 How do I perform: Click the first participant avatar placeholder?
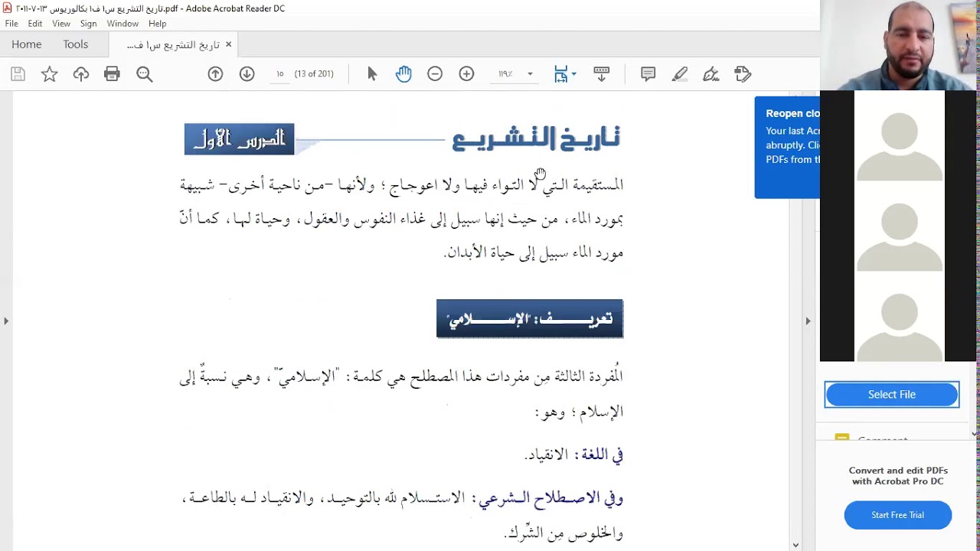point(900,135)
